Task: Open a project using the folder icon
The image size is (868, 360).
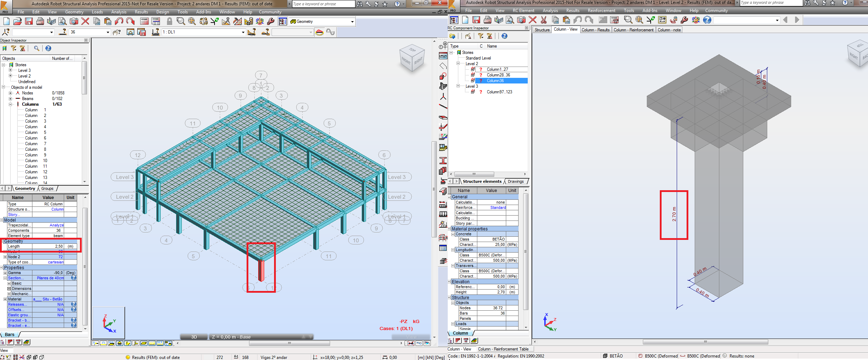Action: pos(17,21)
